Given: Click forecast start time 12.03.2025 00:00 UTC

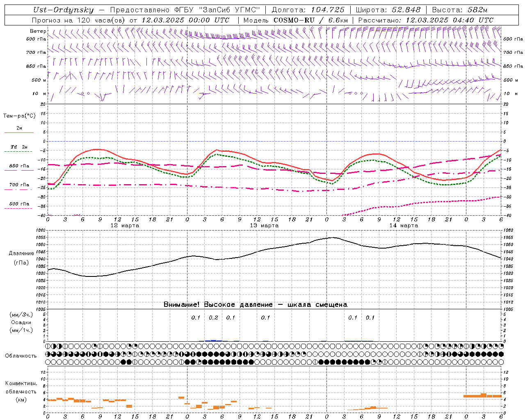Looking at the screenshot, I should 185,20.
